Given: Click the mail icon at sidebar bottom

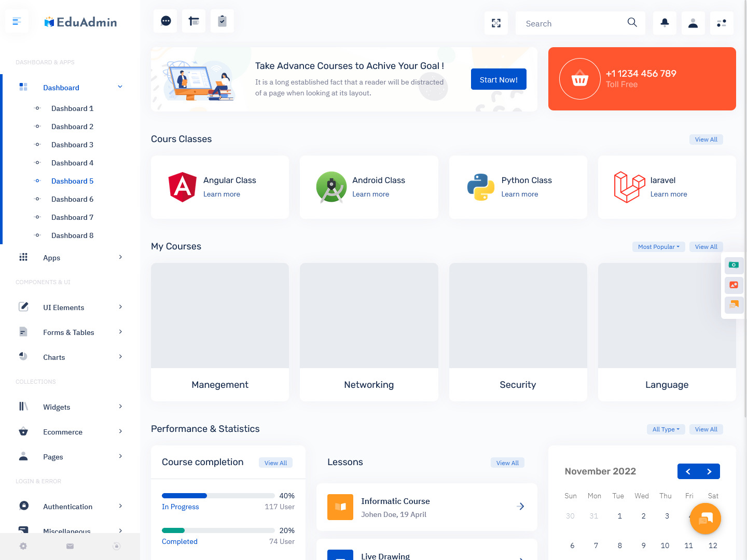Looking at the screenshot, I should click(x=70, y=546).
